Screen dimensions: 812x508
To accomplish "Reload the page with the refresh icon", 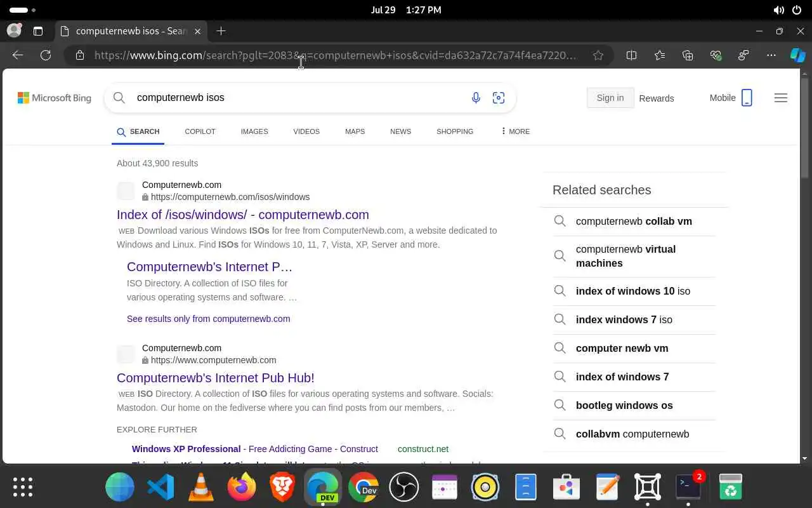I will [46, 55].
